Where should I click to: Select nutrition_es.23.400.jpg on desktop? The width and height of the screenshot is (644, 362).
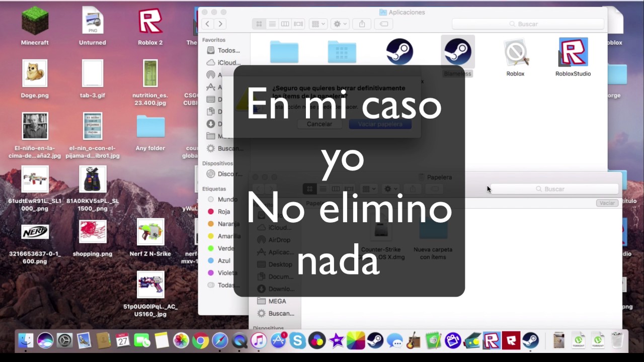pyautogui.click(x=150, y=83)
